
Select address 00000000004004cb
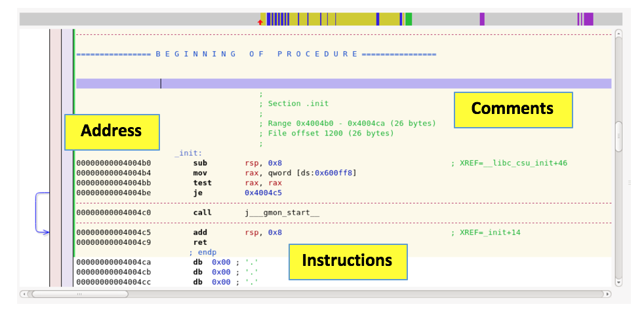pos(113,272)
